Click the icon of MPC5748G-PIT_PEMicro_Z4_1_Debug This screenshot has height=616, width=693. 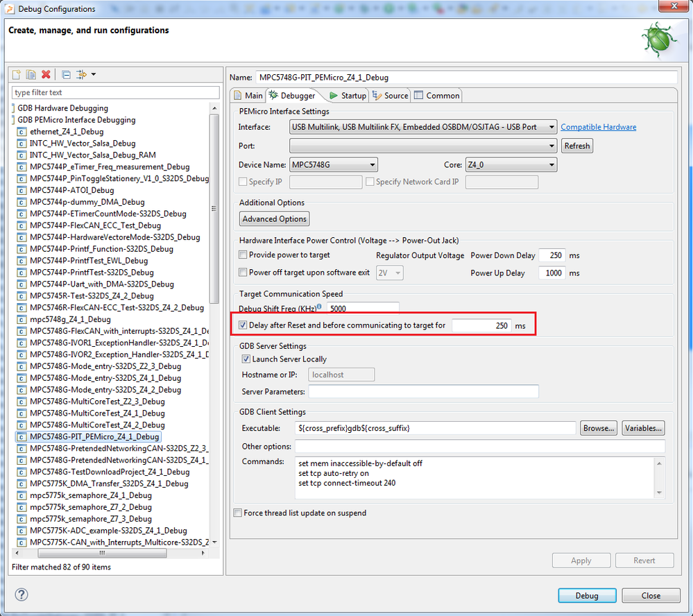click(x=22, y=436)
